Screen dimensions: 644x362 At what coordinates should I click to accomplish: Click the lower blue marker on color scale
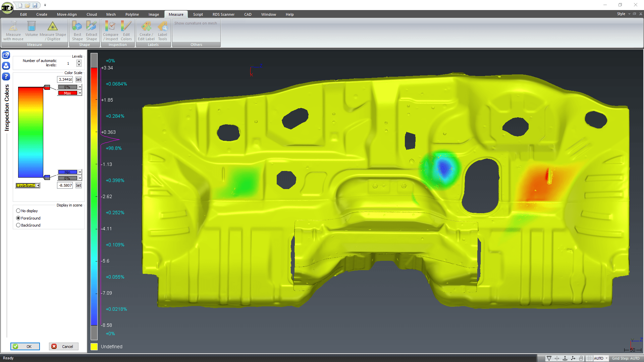tap(47, 177)
